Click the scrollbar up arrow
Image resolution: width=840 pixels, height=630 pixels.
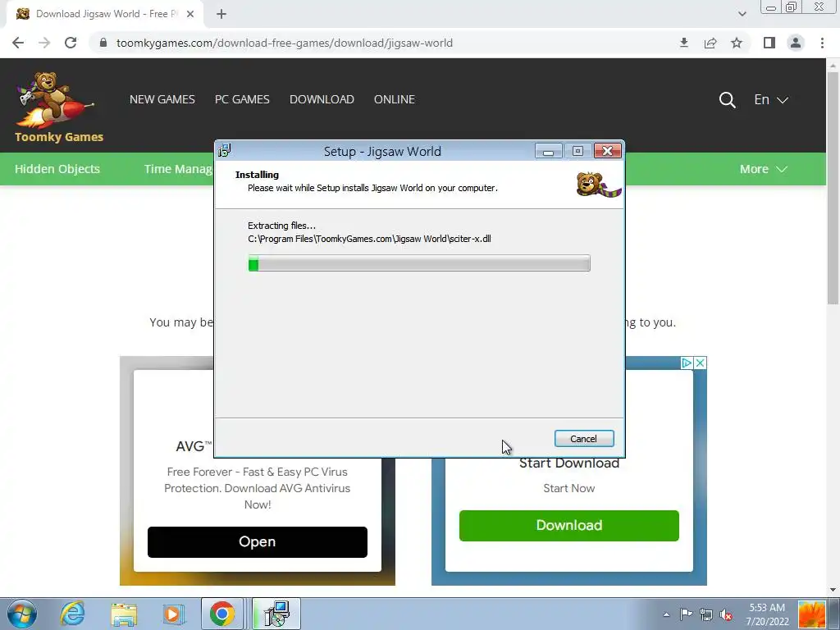(x=833, y=66)
